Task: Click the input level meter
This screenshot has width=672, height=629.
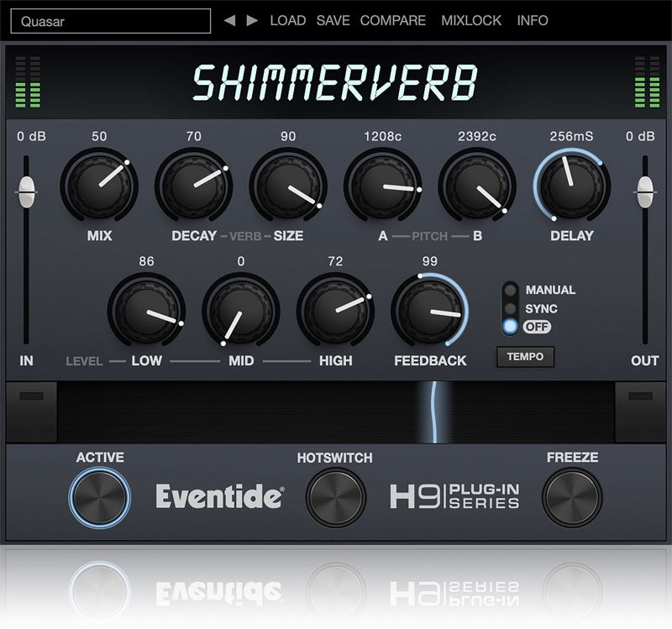Action: 28,81
